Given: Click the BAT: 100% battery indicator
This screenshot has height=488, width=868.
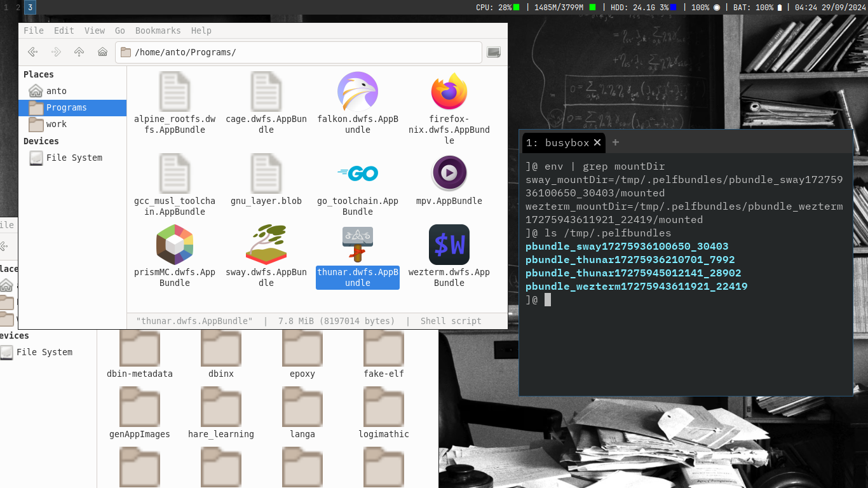Looking at the screenshot, I should click(x=757, y=8).
